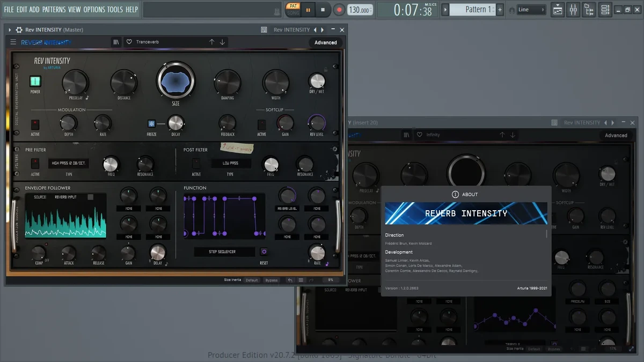Toggle Softclip Active switch
This screenshot has width=644, height=362.
click(261, 124)
